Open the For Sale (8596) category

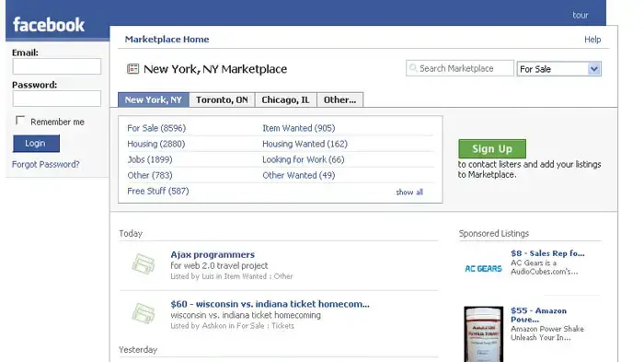(156, 128)
